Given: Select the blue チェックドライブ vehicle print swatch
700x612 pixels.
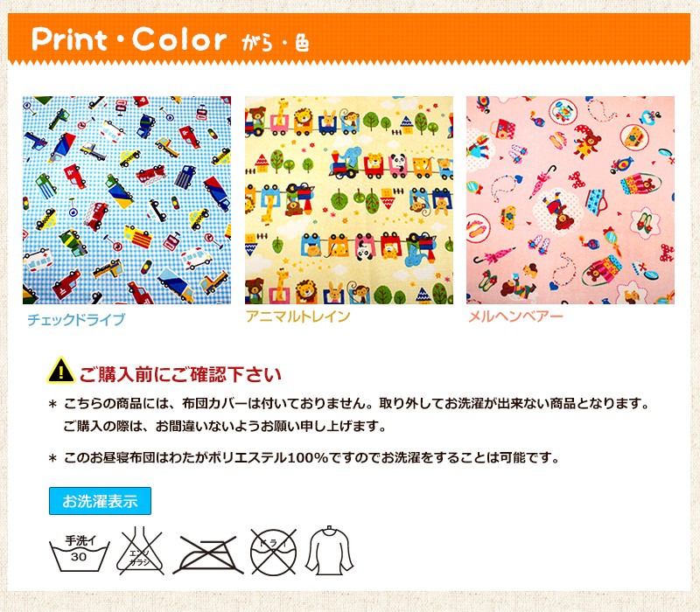Looking at the screenshot, I should [127, 200].
